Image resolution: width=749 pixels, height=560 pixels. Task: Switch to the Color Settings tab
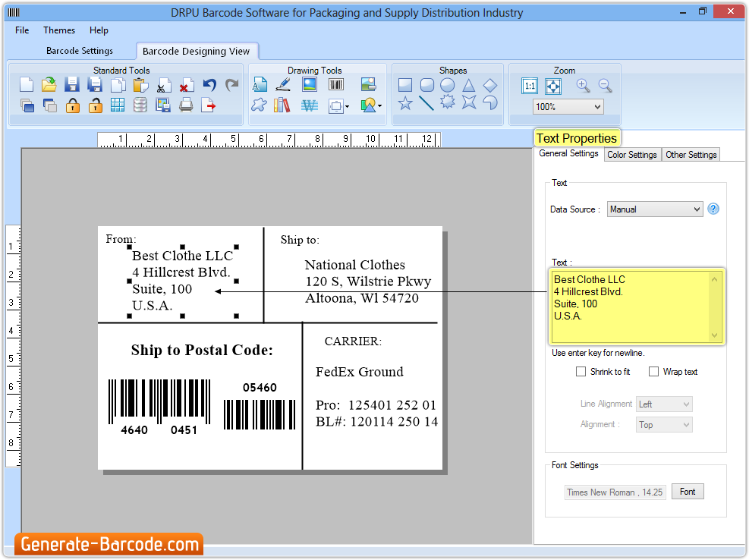[632, 154]
